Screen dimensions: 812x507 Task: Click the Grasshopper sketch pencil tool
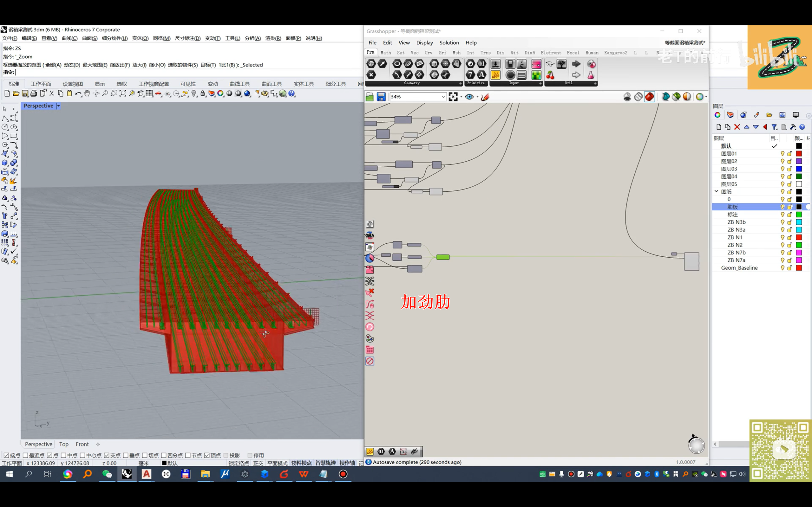point(485,97)
